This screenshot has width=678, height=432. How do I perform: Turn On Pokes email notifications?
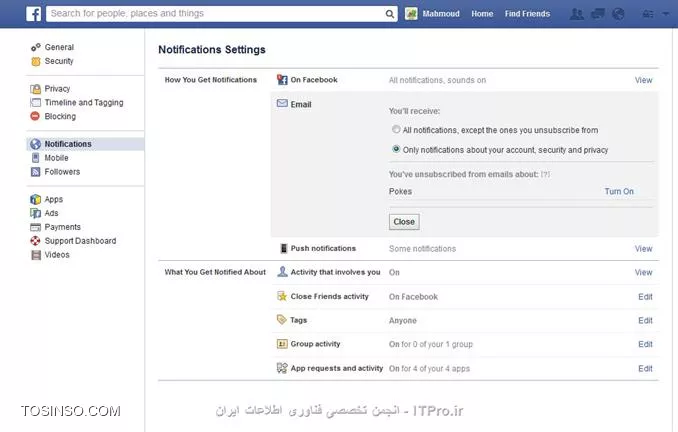[619, 191]
